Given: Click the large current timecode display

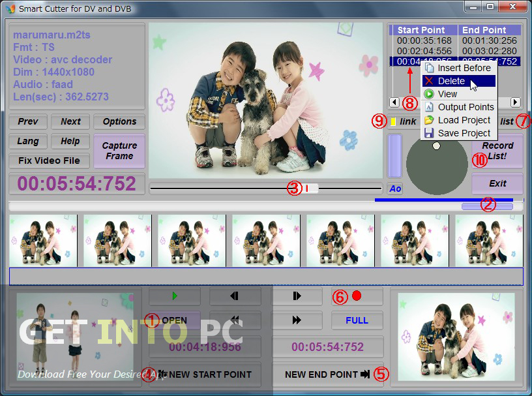Looking at the screenshot, I should click(77, 183).
